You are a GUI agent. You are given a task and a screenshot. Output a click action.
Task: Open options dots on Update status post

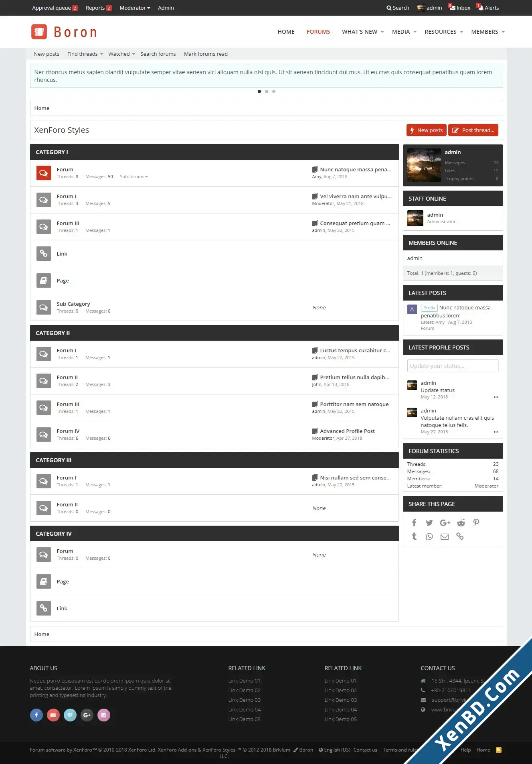pos(496,397)
